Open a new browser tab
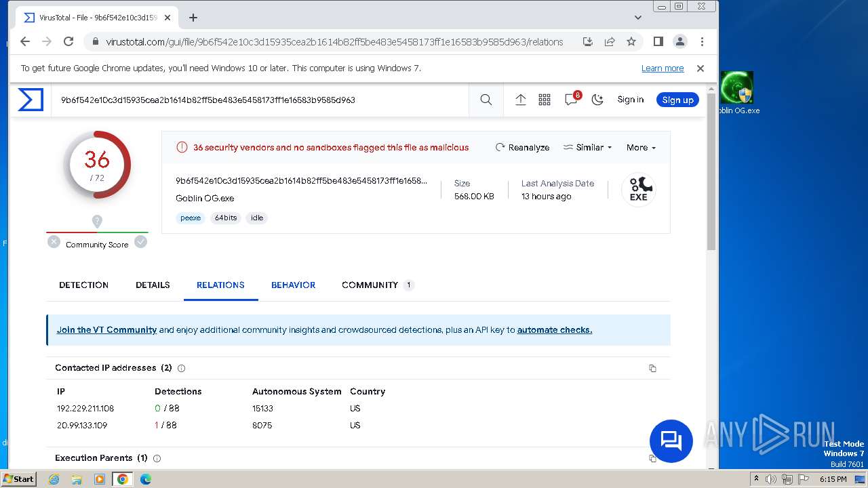868x488 pixels. pyautogui.click(x=193, y=18)
